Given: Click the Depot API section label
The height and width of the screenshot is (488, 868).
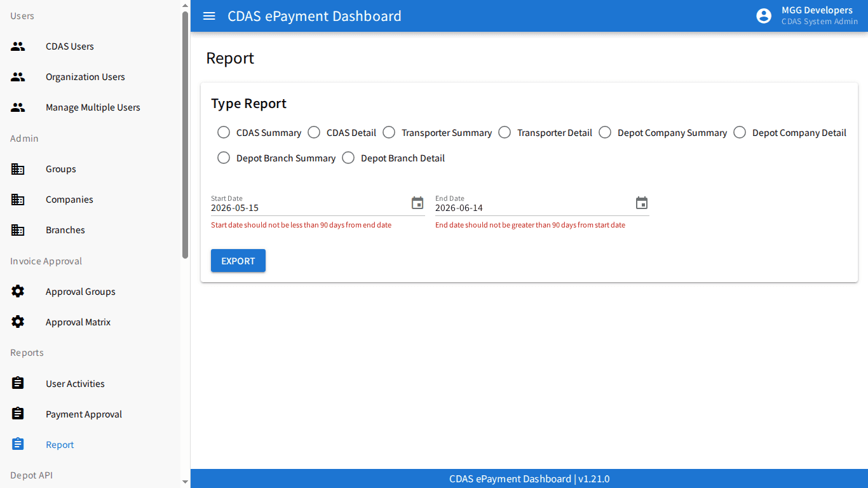Looking at the screenshot, I should coord(31,475).
